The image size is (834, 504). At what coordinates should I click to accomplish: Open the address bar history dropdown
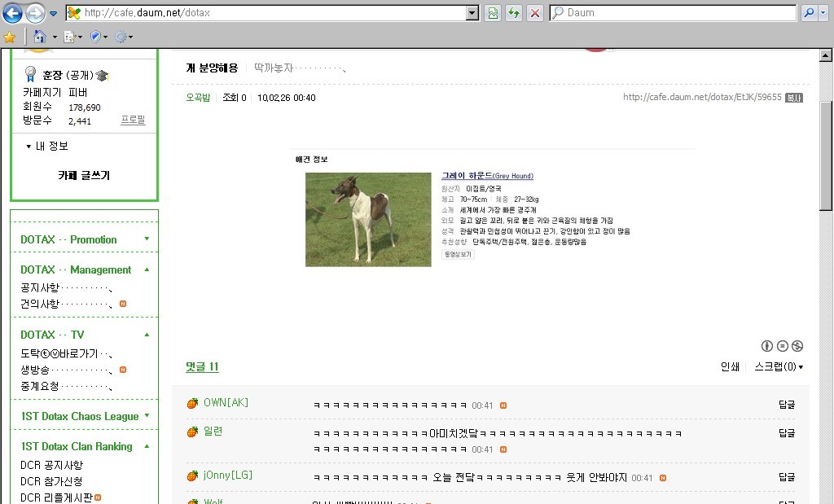click(x=472, y=13)
